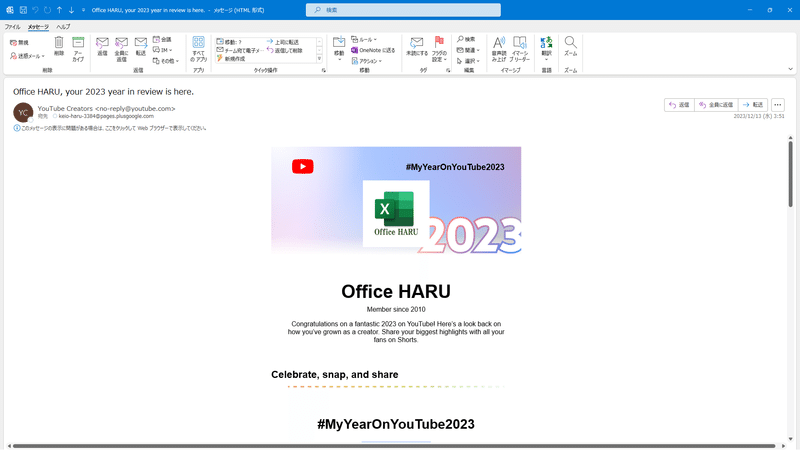Choose the 新規作成 quick step
This screenshot has width=800, height=450.
(x=231, y=59)
